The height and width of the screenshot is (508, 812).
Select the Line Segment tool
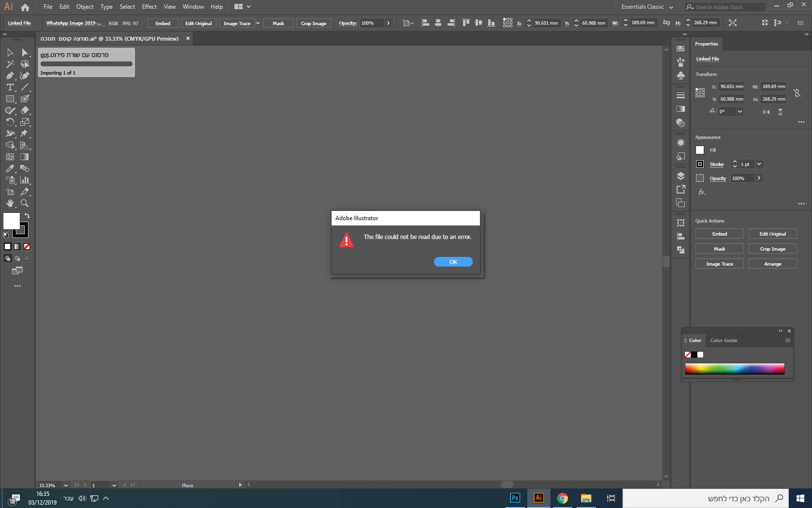tap(25, 87)
